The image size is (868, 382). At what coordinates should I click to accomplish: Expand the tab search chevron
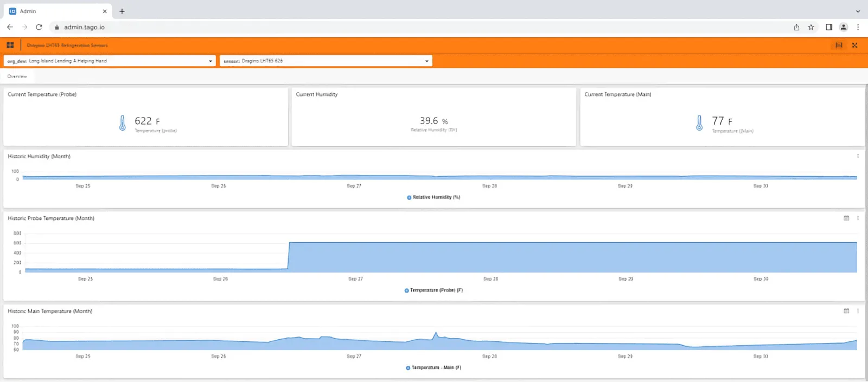click(x=858, y=11)
